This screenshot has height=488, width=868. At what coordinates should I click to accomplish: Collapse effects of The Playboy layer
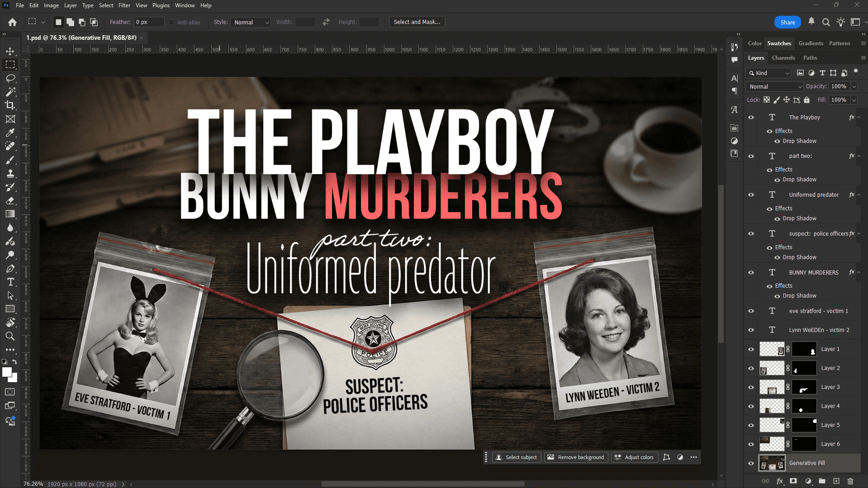point(859,118)
